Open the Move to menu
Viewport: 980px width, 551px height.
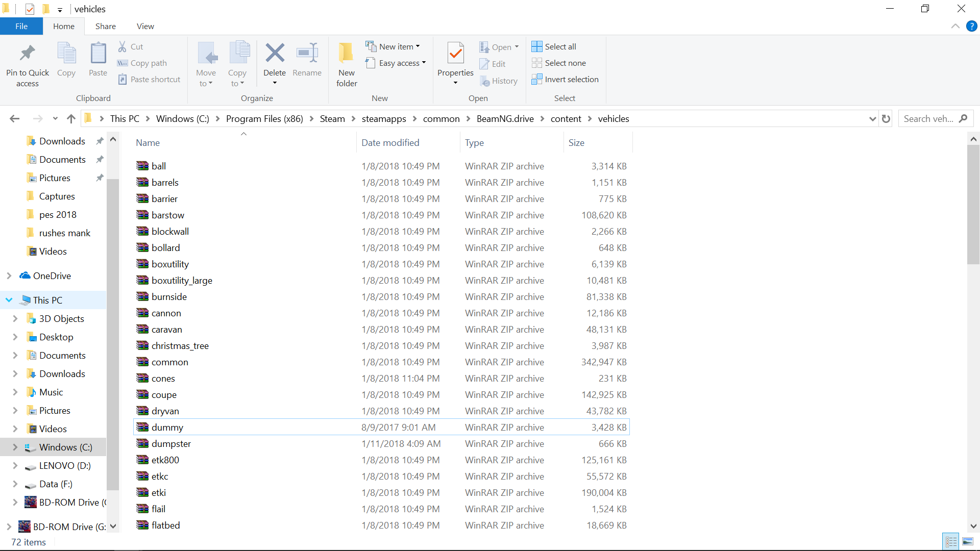point(206,64)
